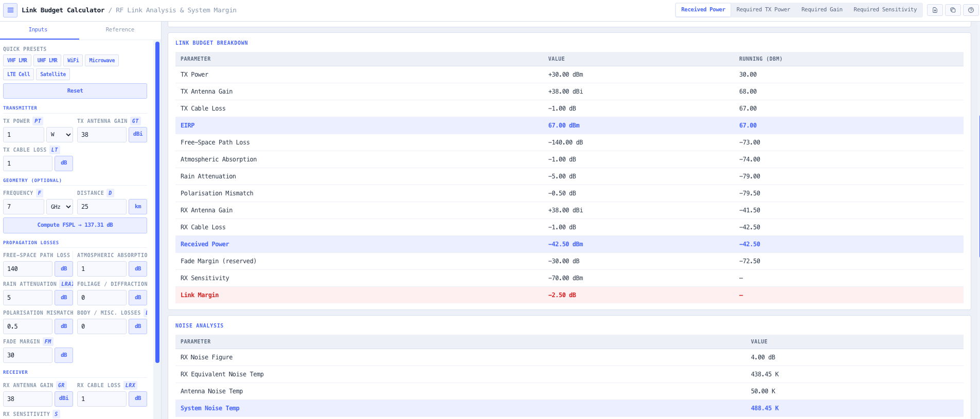This screenshot has width=980, height=419.
Task: Click the Reset button
Action: pos(75,91)
